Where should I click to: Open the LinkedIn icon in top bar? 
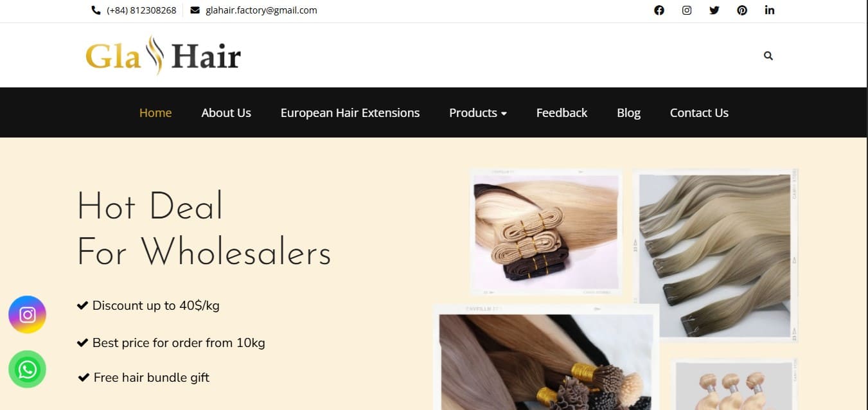point(770,10)
